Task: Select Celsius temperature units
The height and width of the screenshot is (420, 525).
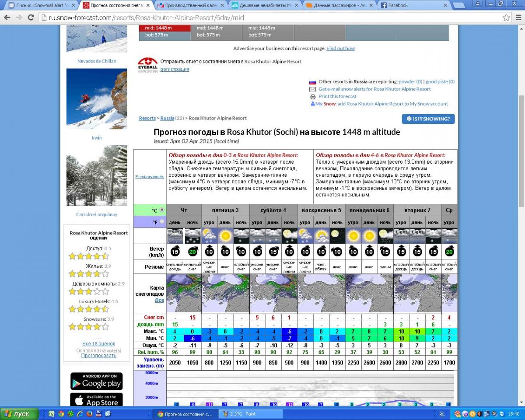Action: [x=162, y=210]
